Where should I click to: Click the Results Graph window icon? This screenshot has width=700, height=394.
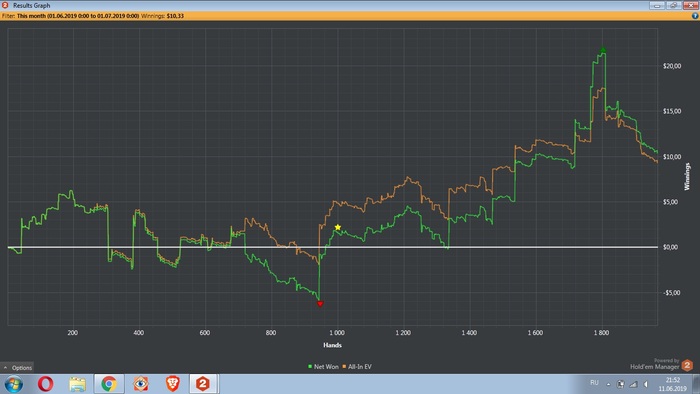[x=5, y=5]
